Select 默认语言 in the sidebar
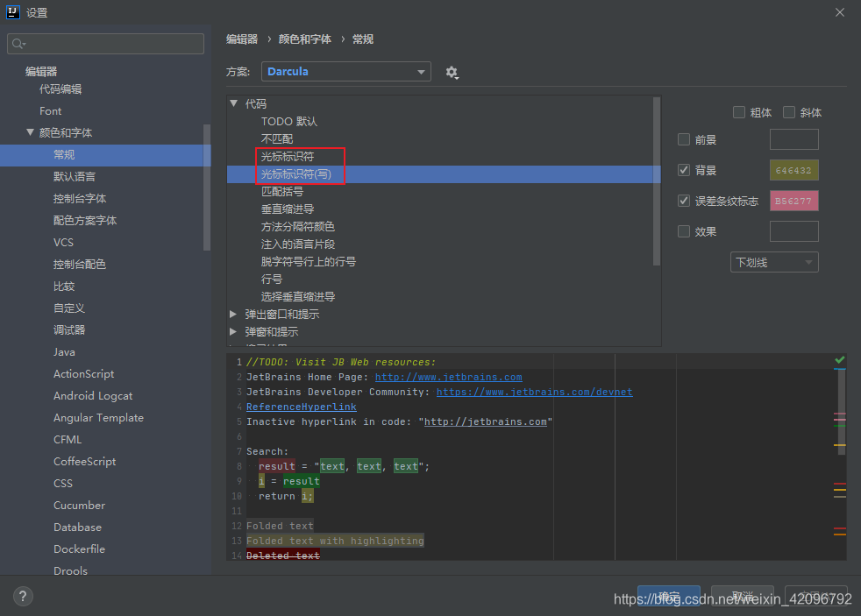This screenshot has width=861, height=616. tap(75, 177)
